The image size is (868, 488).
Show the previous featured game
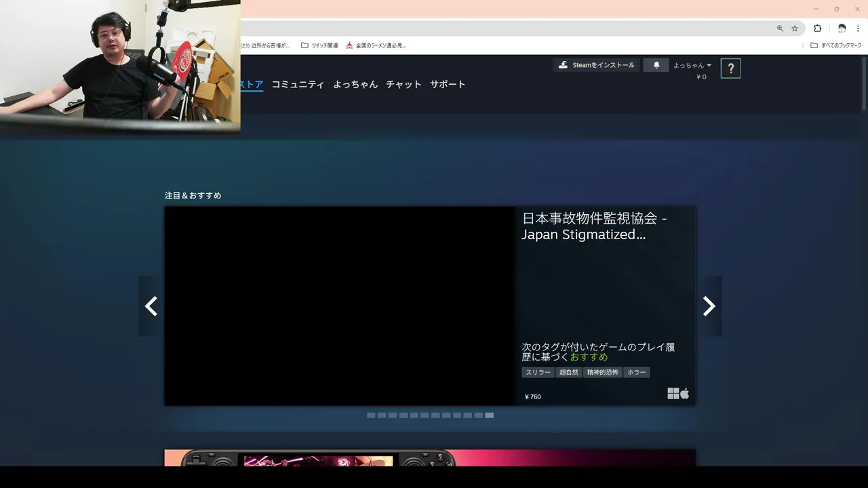151,306
